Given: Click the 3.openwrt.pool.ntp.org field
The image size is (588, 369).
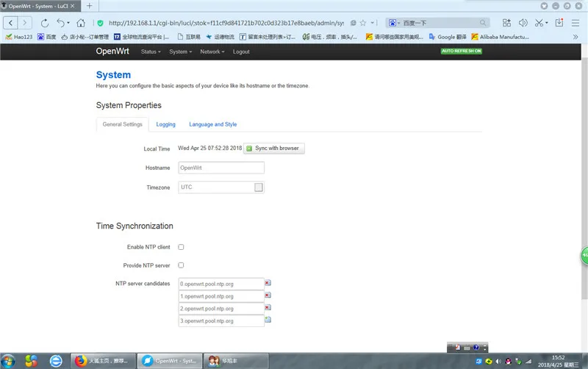Looking at the screenshot, I should coord(221,321).
